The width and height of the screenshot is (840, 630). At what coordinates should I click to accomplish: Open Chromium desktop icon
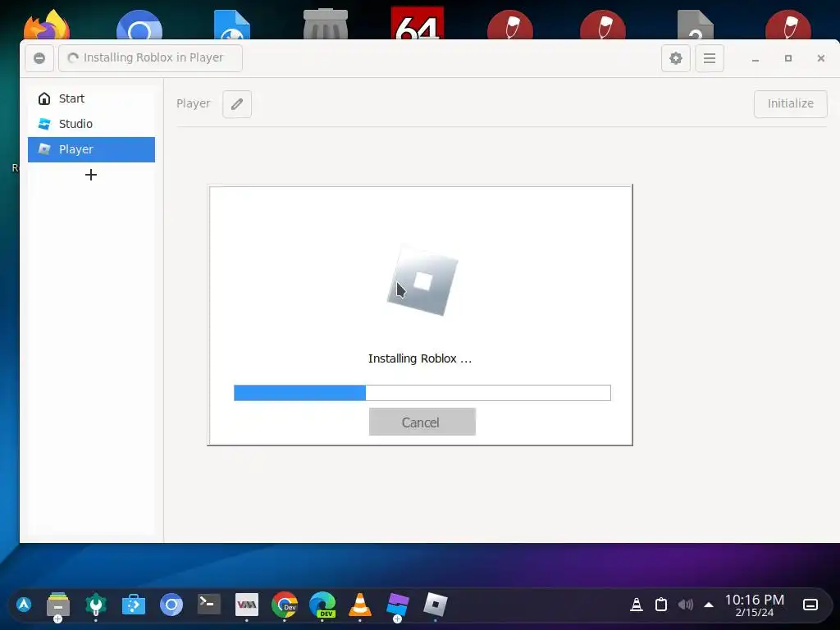(x=139, y=25)
